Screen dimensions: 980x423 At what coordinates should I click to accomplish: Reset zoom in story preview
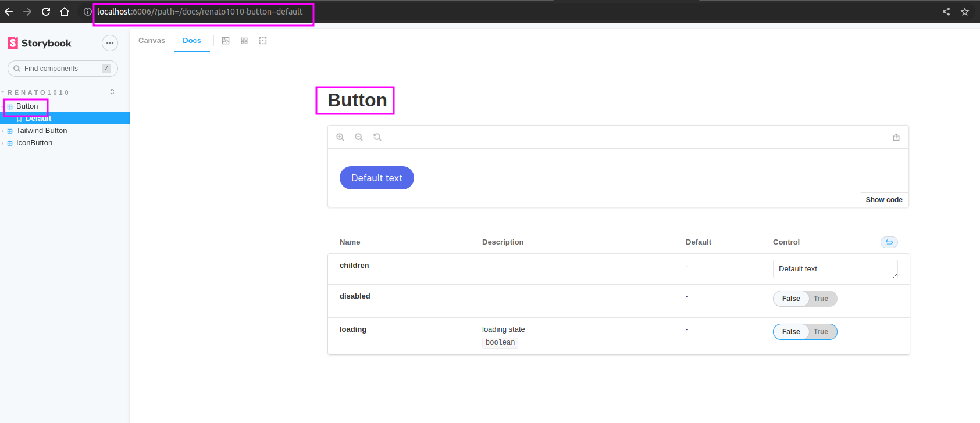click(377, 137)
